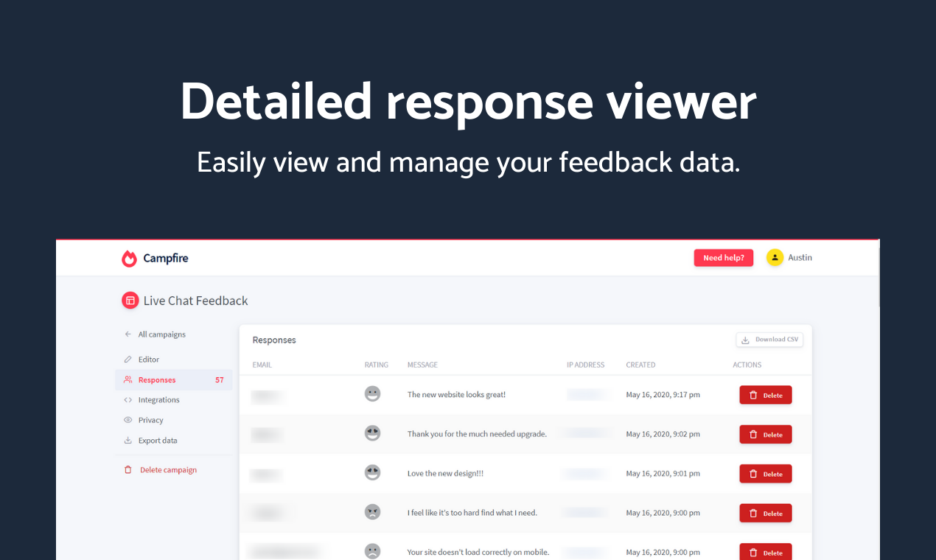Click the 57 responses count badge

coord(220,380)
